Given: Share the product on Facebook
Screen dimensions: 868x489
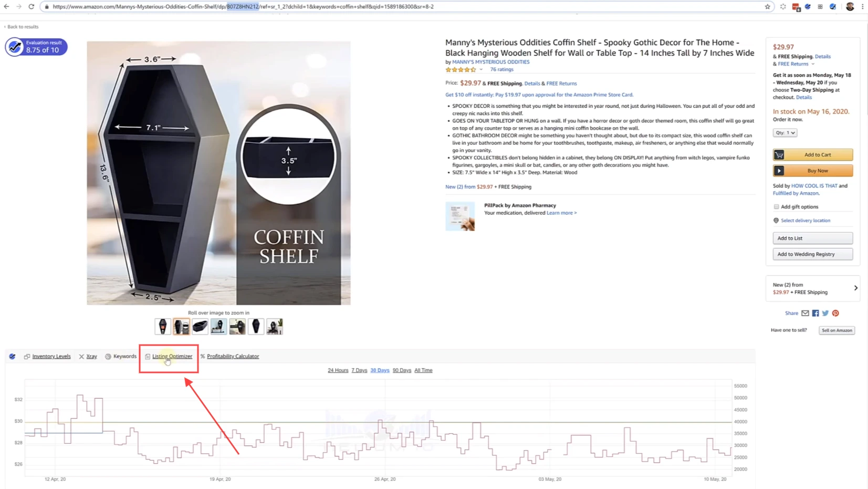Looking at the screenshot, I should [815, 313].
